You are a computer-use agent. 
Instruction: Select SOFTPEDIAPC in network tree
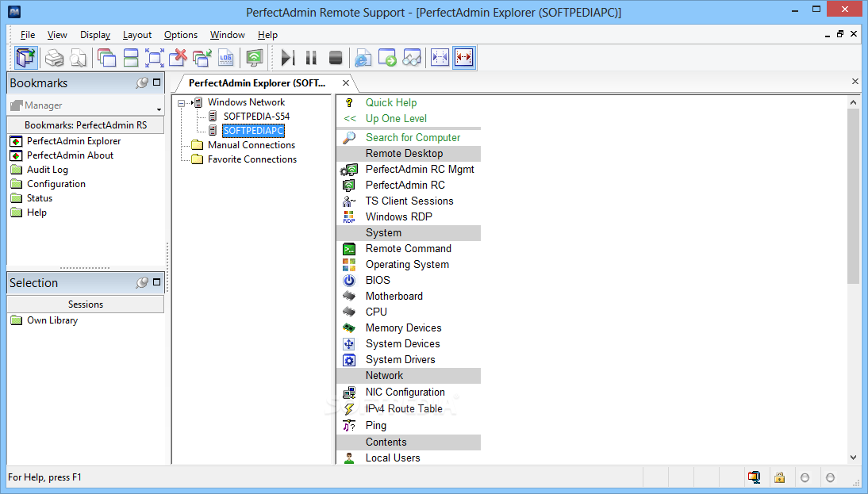254,131
